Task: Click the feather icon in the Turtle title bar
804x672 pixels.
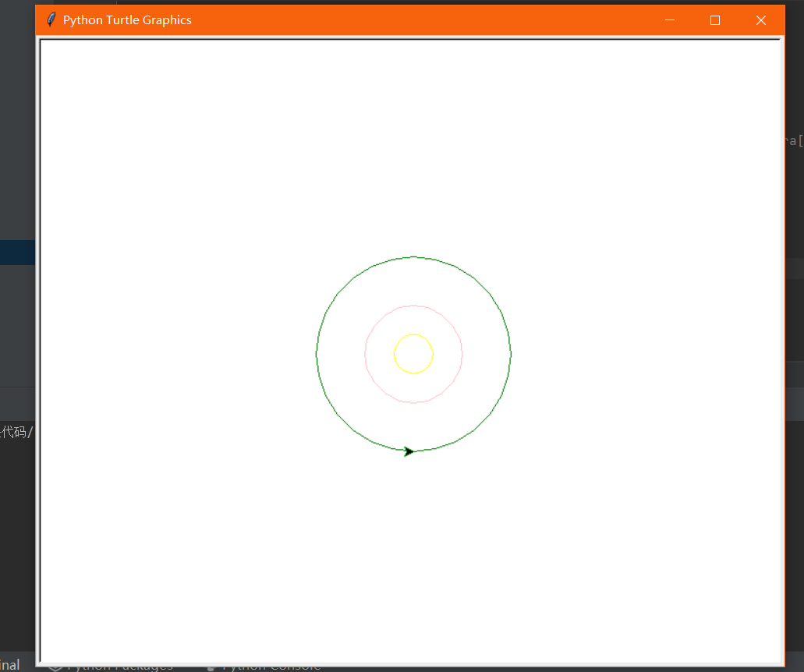Action: pyautogui.click(x=51, y=20)
